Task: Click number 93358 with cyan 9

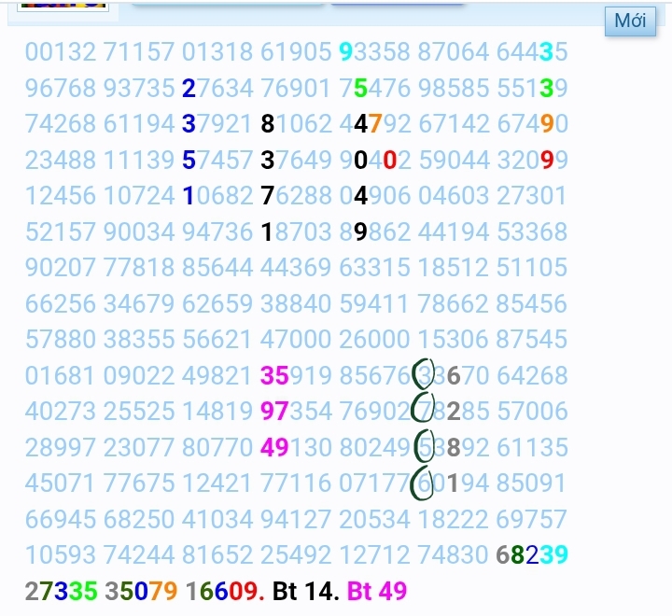Action: click(x=374, y=52)
